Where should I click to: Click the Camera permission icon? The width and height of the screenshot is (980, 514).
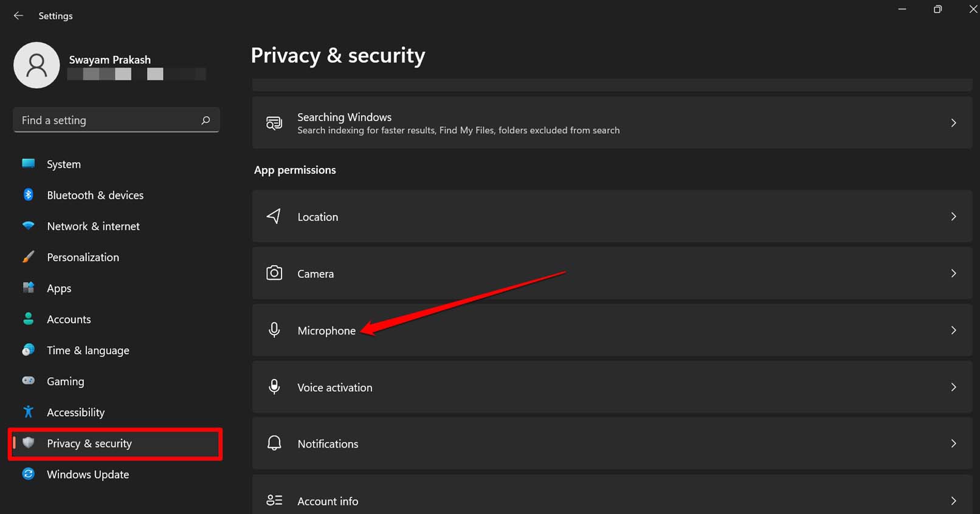(x=274, y=273)
